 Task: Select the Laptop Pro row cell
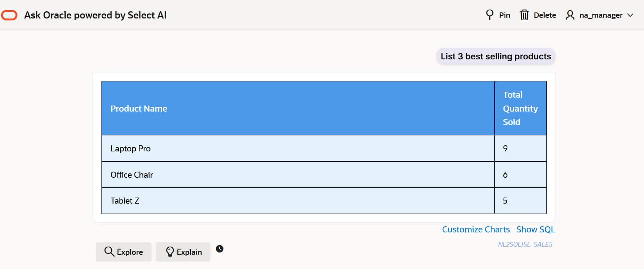[x=131, y=149]
